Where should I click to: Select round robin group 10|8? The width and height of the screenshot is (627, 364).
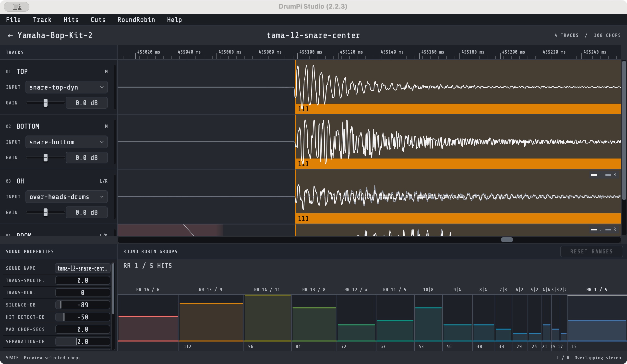[x=428, y=318]
